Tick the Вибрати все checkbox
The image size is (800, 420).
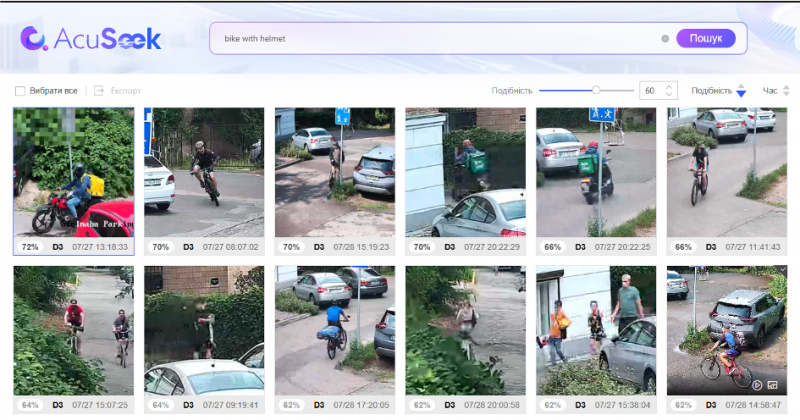click(x=20, y=91)
